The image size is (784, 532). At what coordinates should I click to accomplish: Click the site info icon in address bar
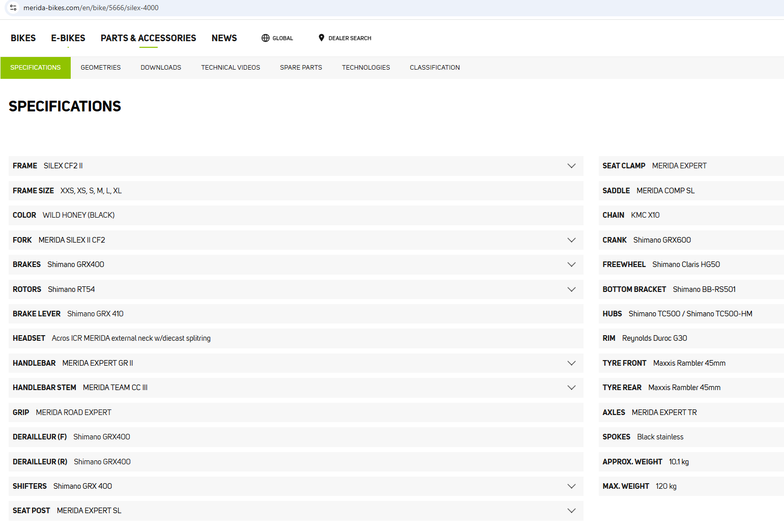click(x=13, y=8)
